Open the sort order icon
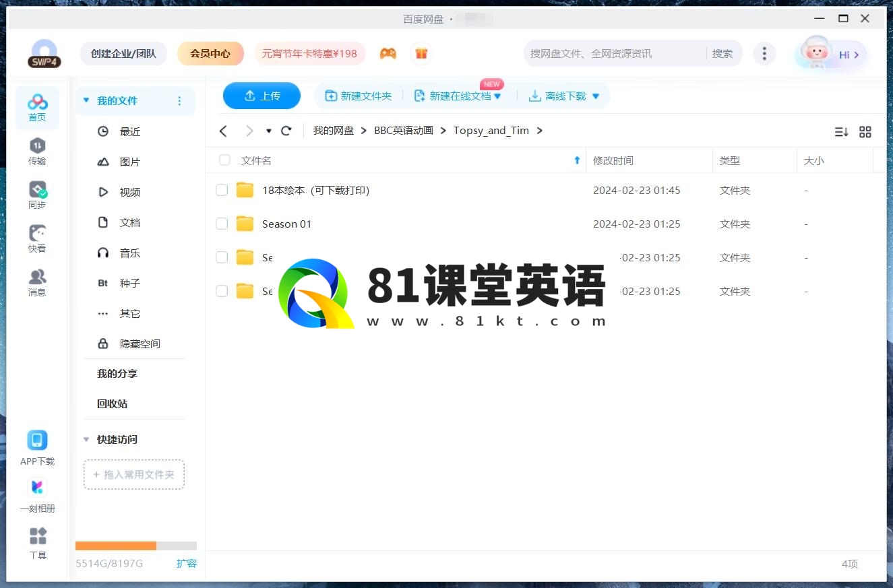This screenshot has width=893, height=588. [x=841, y=132]
